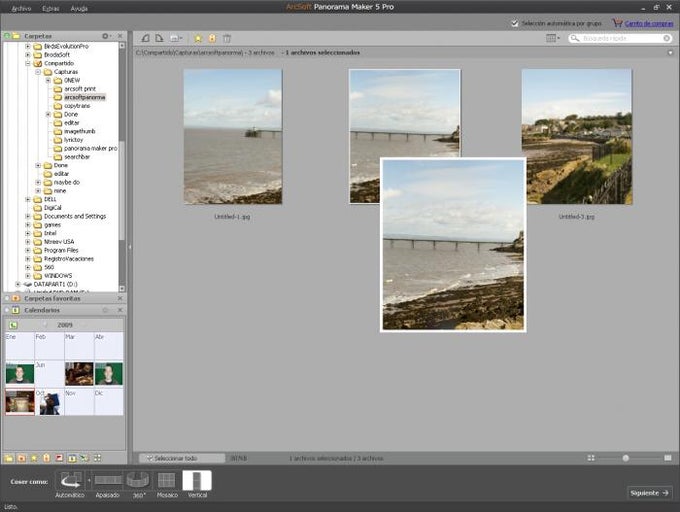Open the Carrito de compras link
Screen dimensions: 680x512
649,23
